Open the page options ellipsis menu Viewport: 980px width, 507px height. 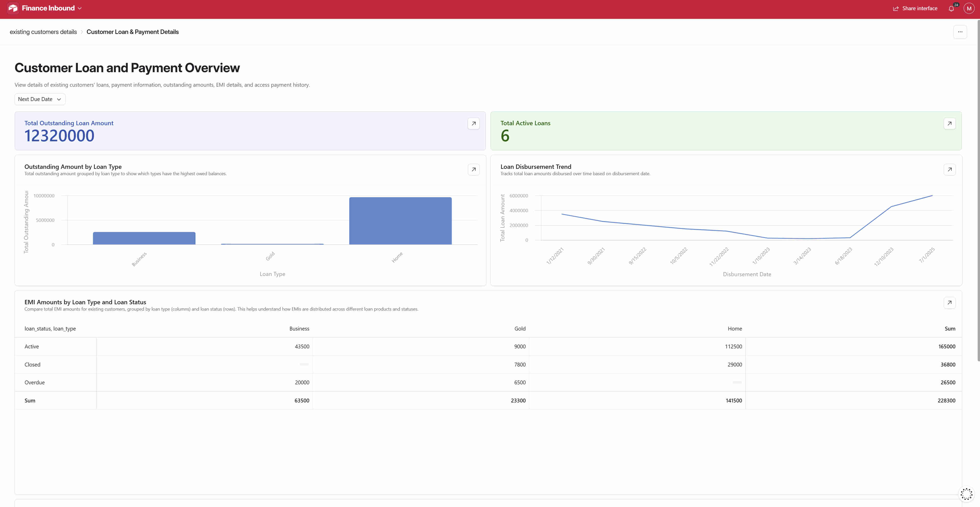click(960, 32)
